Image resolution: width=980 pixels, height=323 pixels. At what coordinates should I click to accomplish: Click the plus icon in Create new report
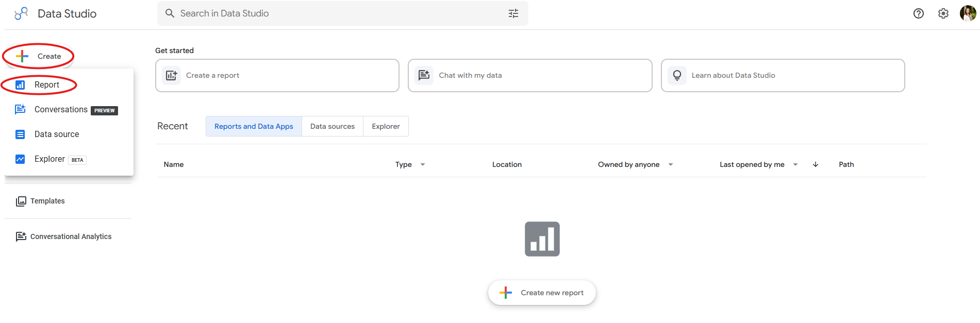pyautogui.click(x=506, y=293)
